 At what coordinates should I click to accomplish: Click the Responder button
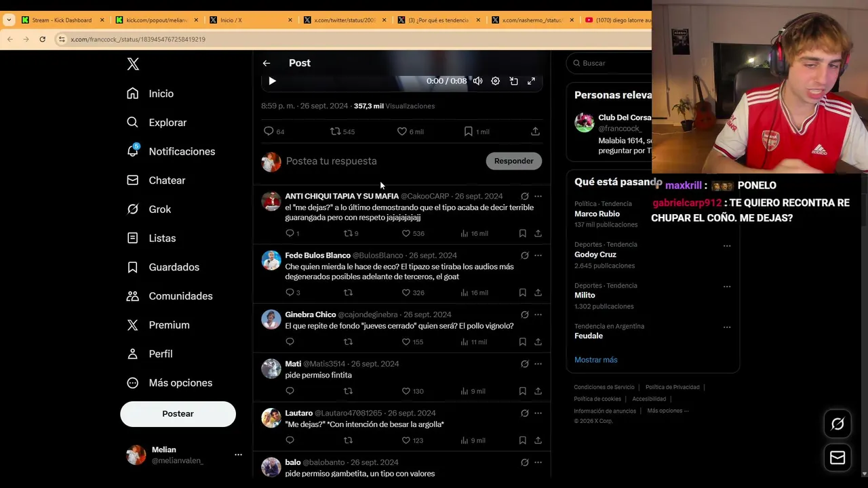pyautogui.click(x=513, y=161)
